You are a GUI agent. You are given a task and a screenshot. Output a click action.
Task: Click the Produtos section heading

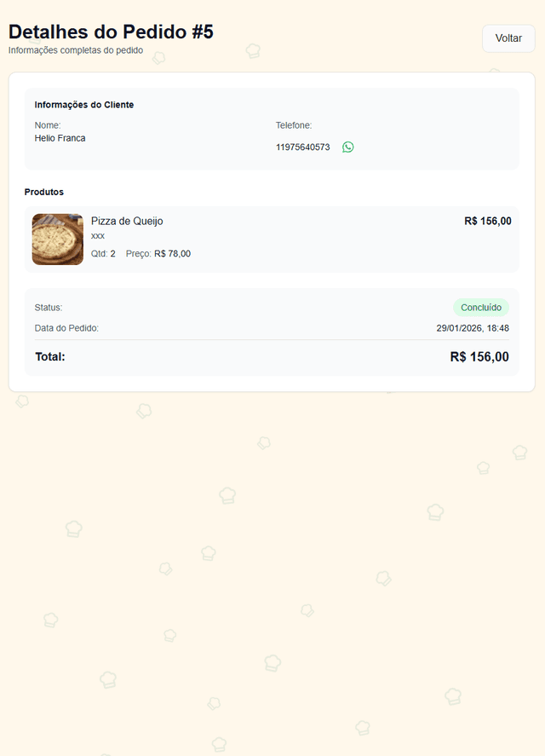pos(44,192)
